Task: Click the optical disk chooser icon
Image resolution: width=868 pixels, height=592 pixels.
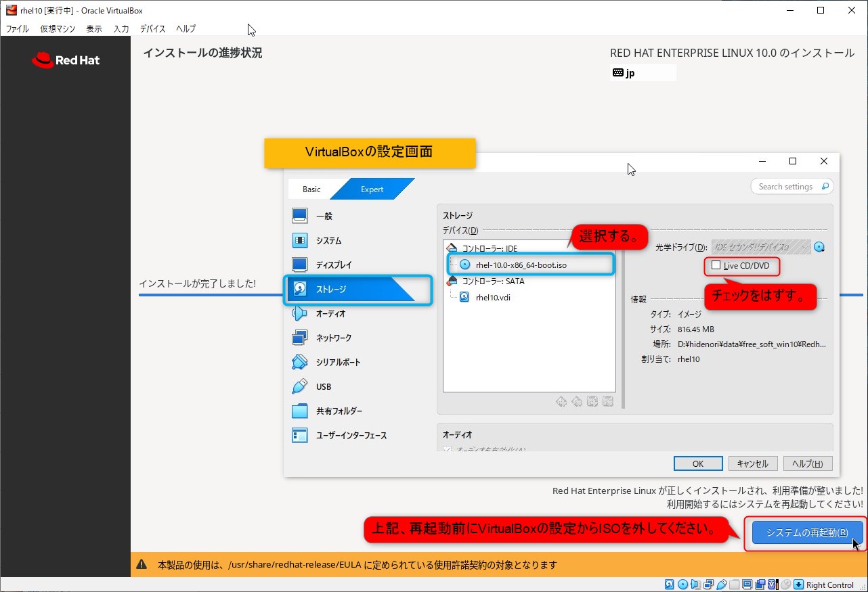Action: coord(819,247)
